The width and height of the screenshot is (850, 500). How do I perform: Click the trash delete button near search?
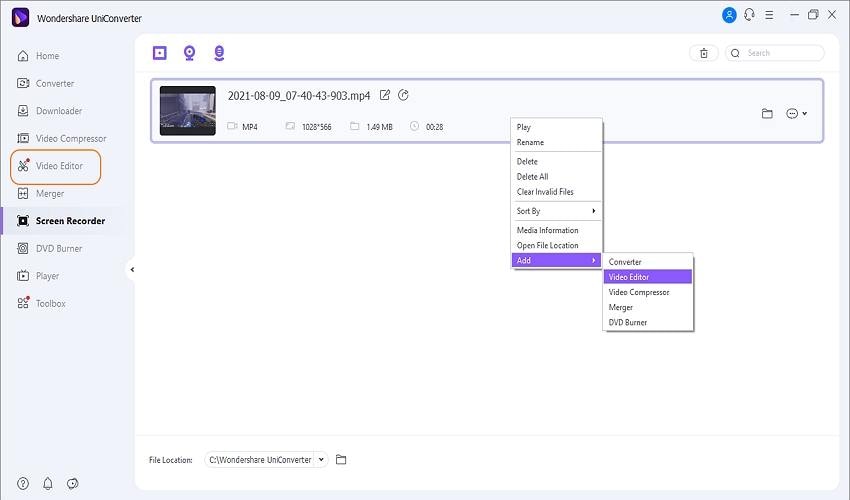[704, 53]
